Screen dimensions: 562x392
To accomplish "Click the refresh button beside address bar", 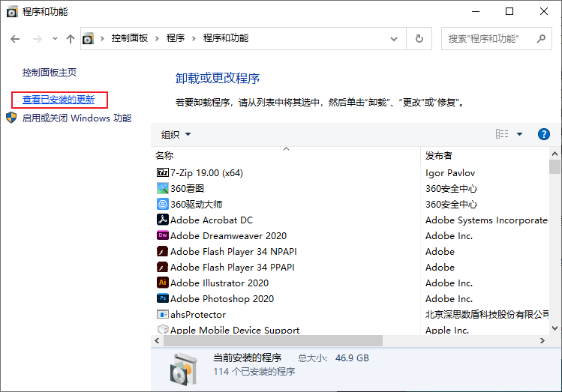I will 419,38.
